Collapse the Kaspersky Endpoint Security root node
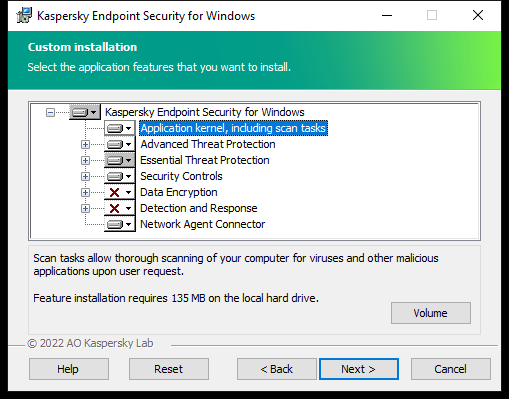 point(50,112)
